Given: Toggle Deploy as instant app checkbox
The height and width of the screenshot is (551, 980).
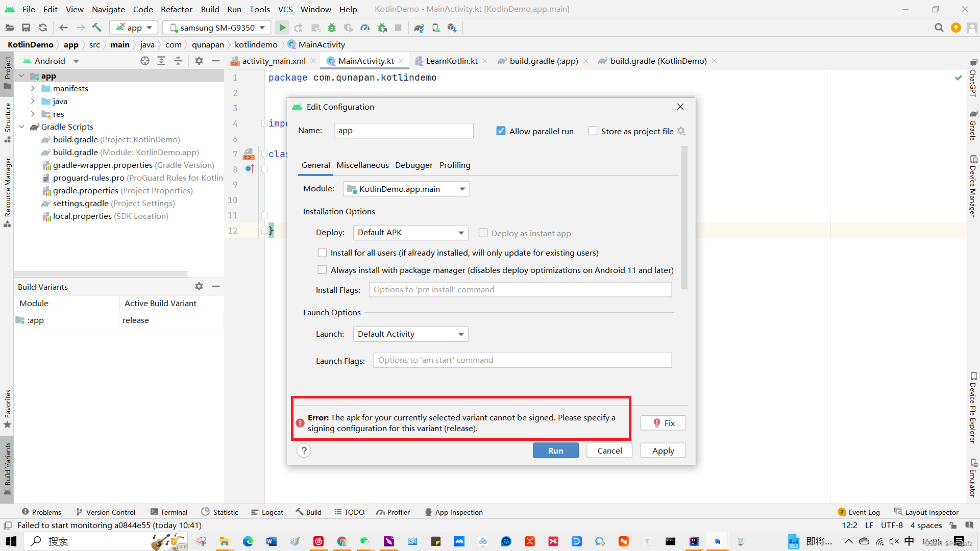Looking at the screenshot, I should click(483, 233).
